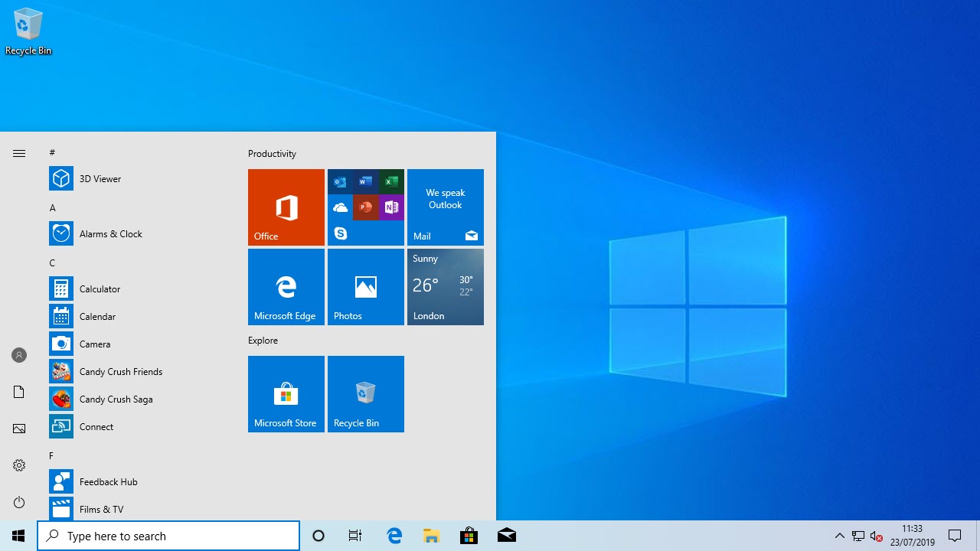Image resolution: width=980 pixels, height=551 pixels.
Task: Open Settings gear in Start sidebar
Action: (x=19, y=465)
